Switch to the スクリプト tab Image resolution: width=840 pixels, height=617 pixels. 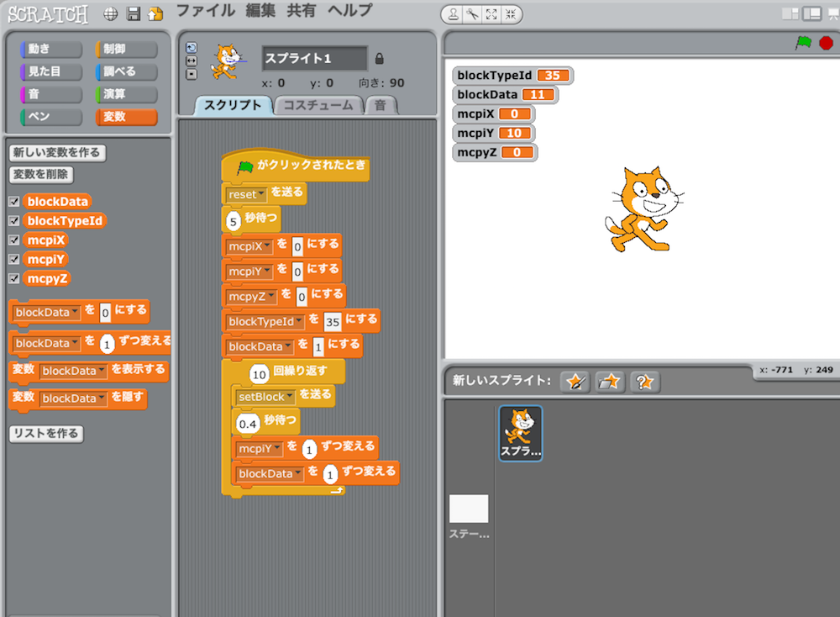coord(233,106)
